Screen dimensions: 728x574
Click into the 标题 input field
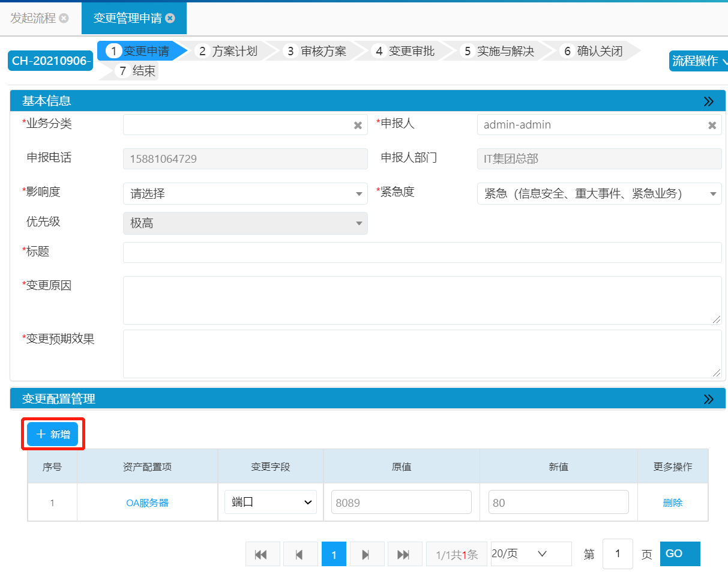point(422,253)
